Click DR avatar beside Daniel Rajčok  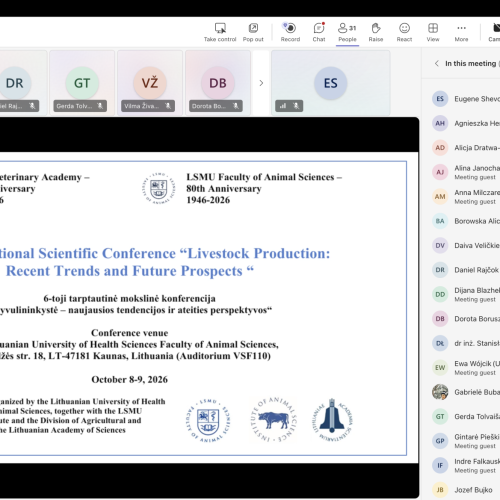[x=440, y=270]
